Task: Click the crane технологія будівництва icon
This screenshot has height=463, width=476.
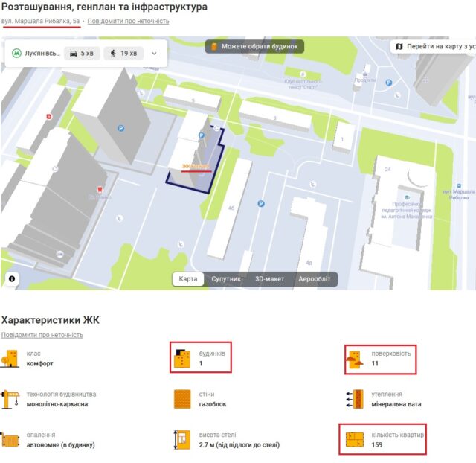Action: tap(10, 399)
